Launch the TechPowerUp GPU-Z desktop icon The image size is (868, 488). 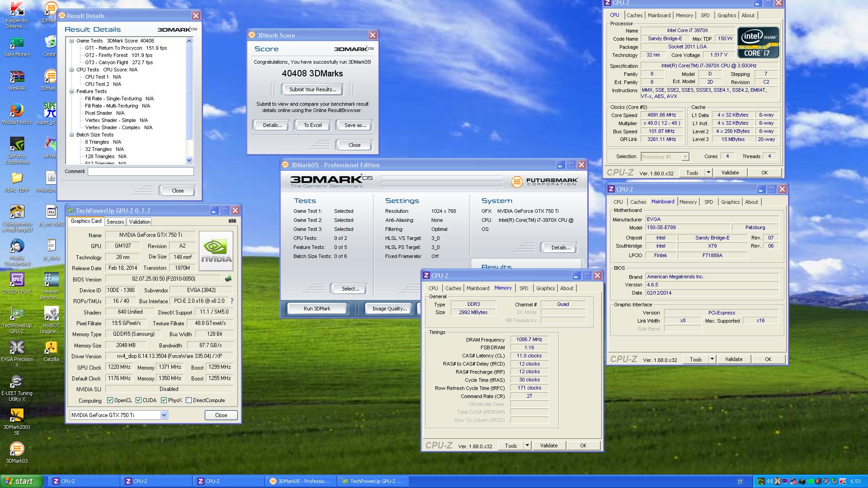coord(17,320)
